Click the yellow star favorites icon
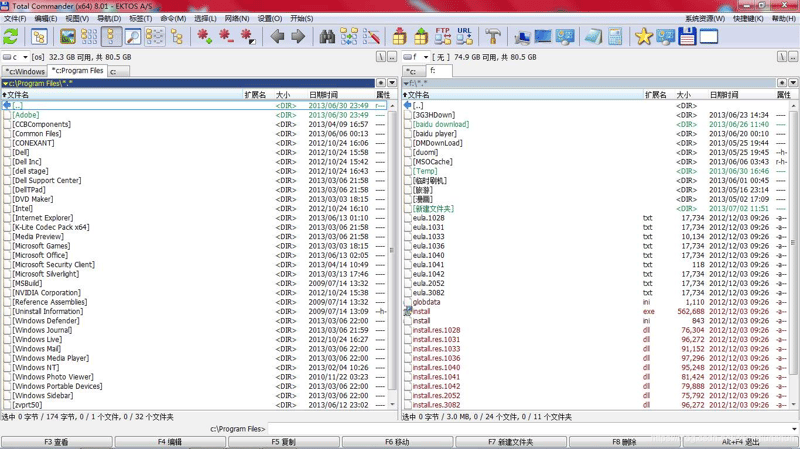The image size is (800, 449). click(x=643, y=37)
